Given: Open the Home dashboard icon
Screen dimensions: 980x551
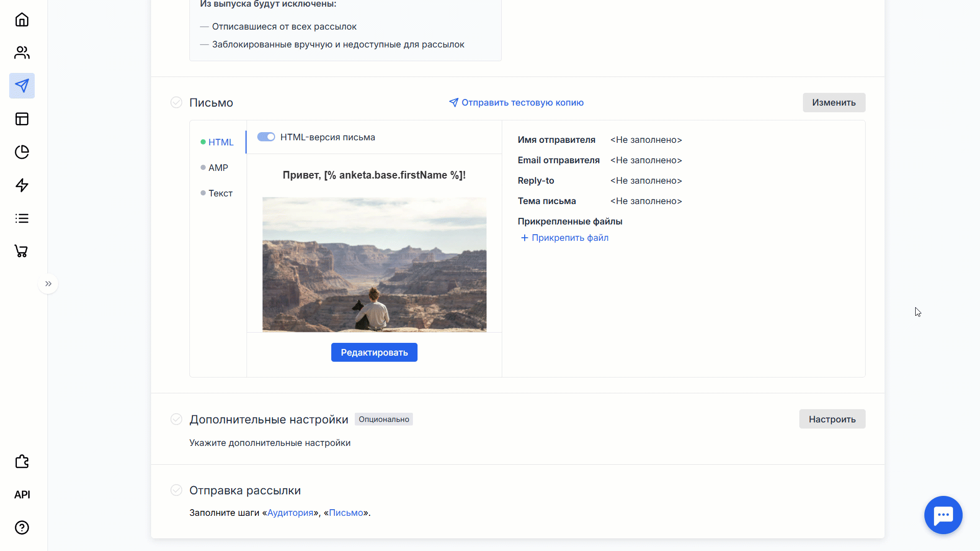Looking at the screenshot, I should coord(21,19).
